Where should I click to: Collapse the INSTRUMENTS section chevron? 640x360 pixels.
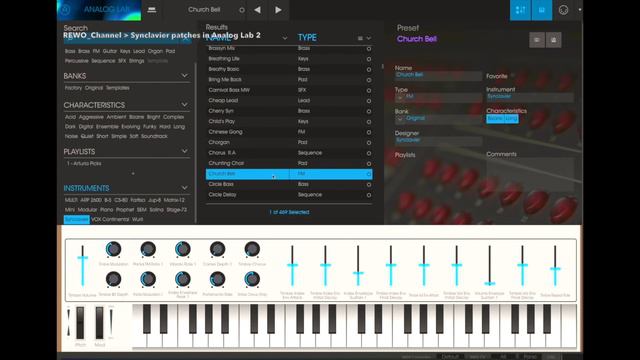[184, 188]
